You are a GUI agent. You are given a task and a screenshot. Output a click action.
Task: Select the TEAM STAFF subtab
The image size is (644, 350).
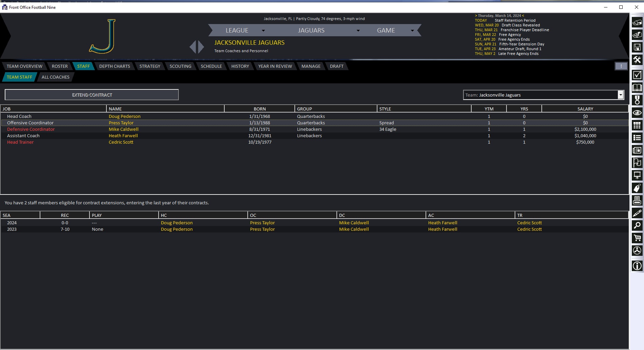[19, 77]
